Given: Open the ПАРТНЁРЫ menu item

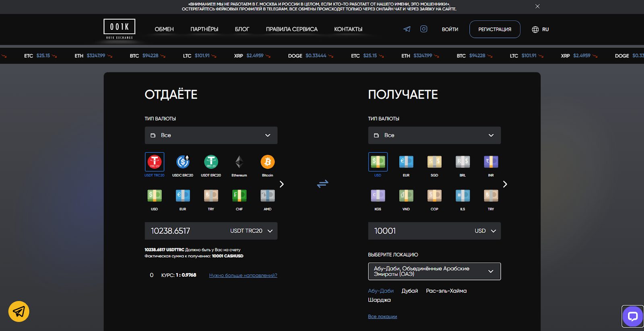Looking at the screenshot, I should click(x=204, y=29).
